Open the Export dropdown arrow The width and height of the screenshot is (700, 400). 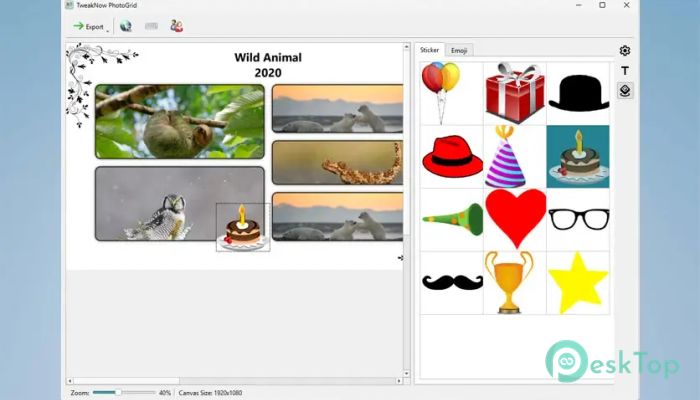108,30
